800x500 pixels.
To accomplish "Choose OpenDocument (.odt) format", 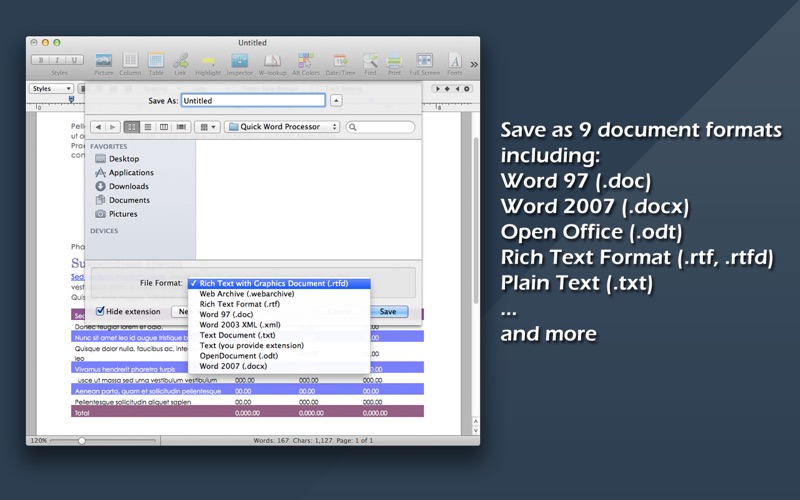I will [279, 356].
